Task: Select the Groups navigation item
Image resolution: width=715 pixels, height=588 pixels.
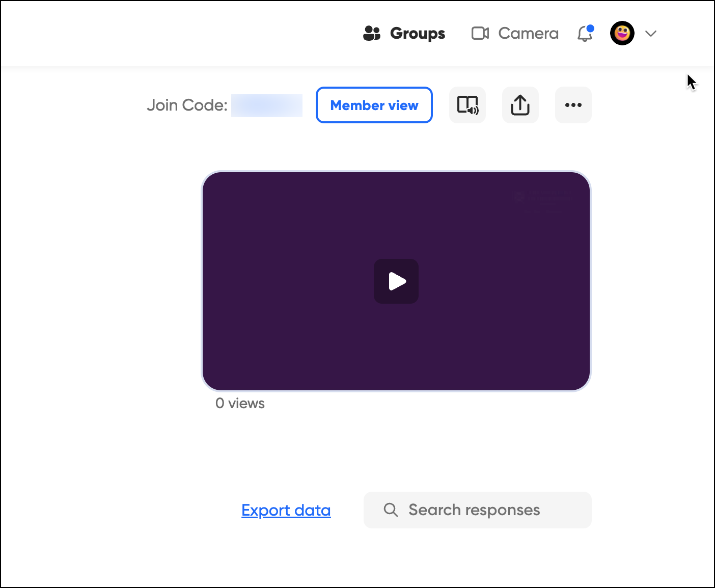Action: 404,33
